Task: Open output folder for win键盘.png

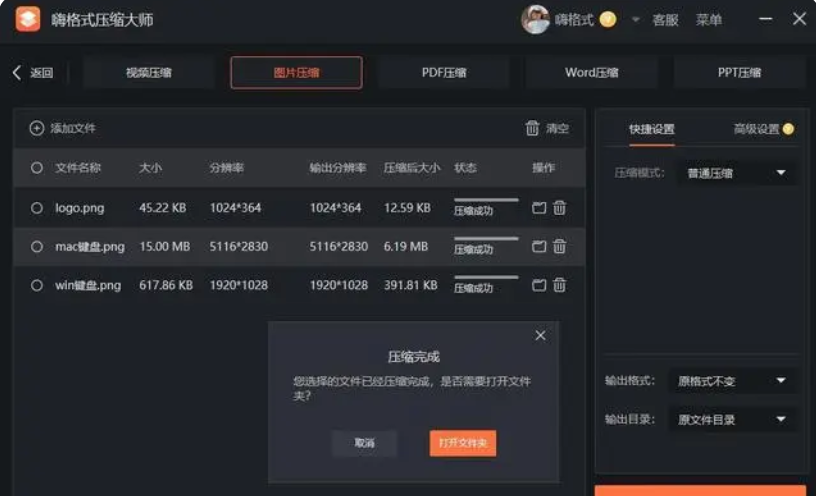Action: tap(539, 285)
